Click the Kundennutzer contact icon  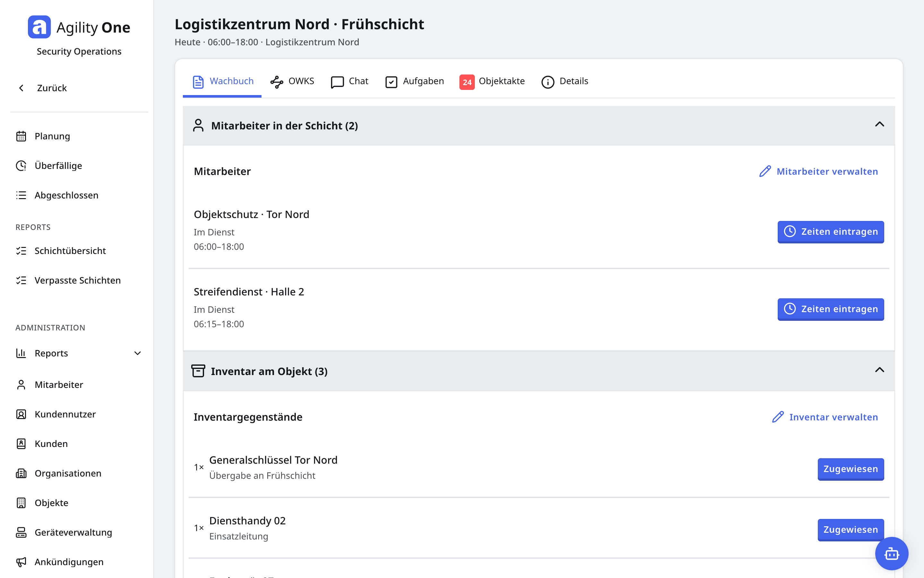[21, 414]
